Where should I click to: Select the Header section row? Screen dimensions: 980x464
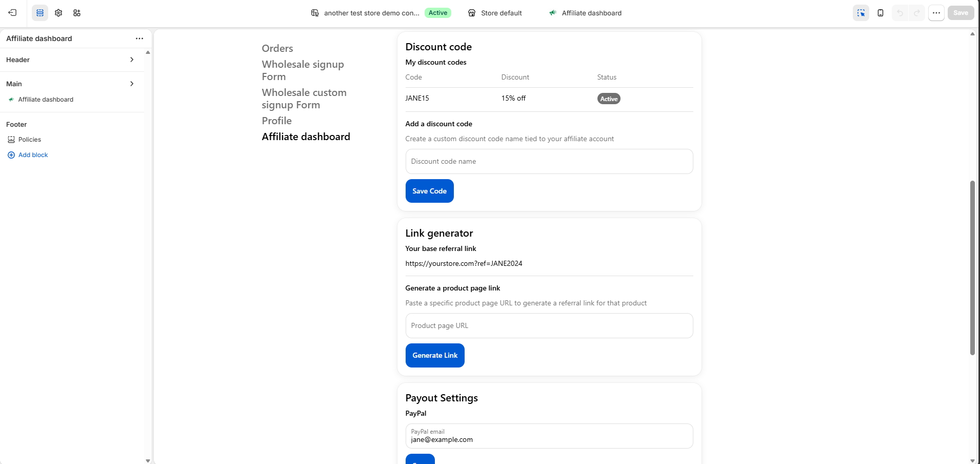click(x=72, y=60)
